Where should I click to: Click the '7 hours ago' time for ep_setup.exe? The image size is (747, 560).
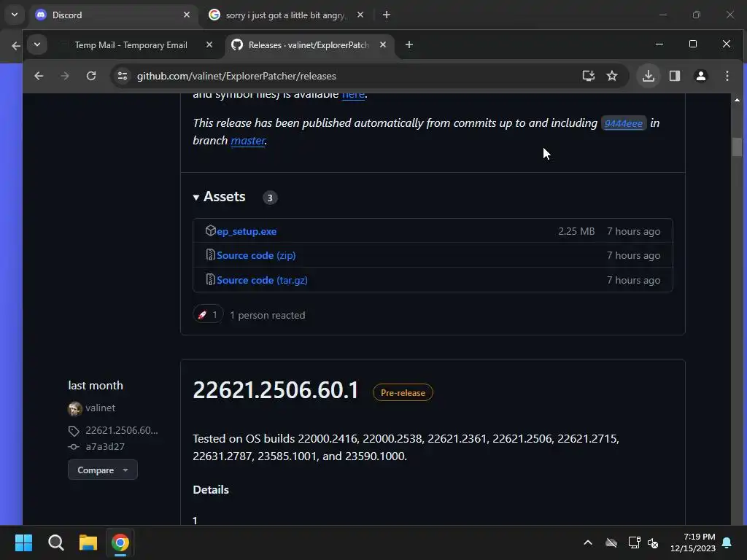click(x=634, y=231)
